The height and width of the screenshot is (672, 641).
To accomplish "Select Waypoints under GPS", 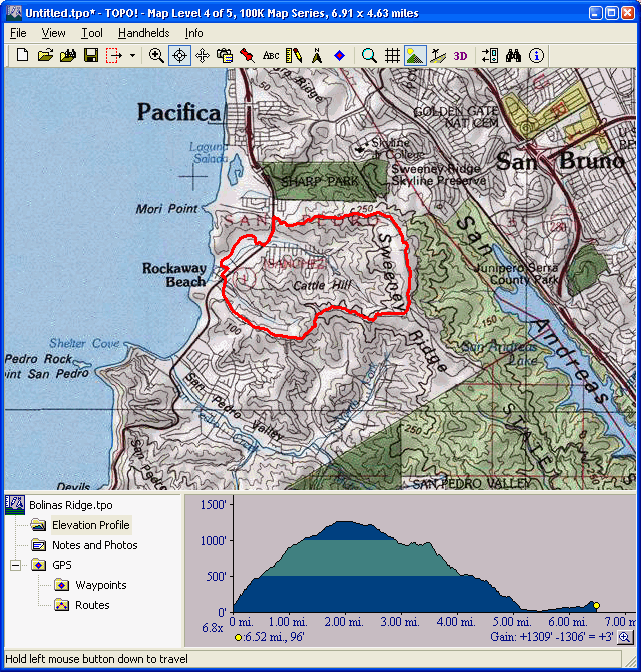I will click(100, 585).
